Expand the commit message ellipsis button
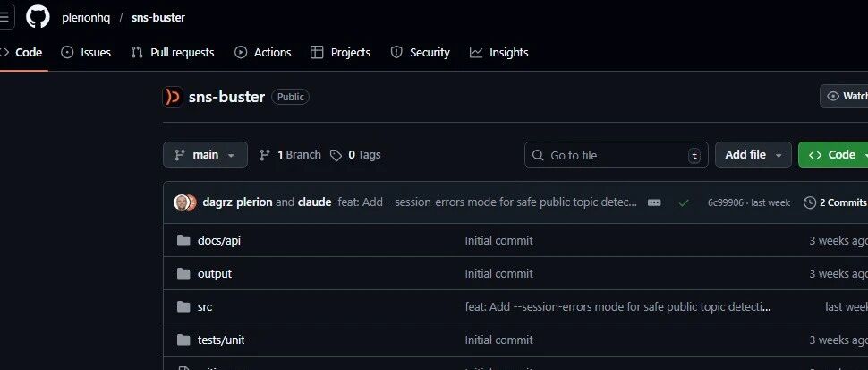Screen dimensions: 868x370 [x=654, y=202]
